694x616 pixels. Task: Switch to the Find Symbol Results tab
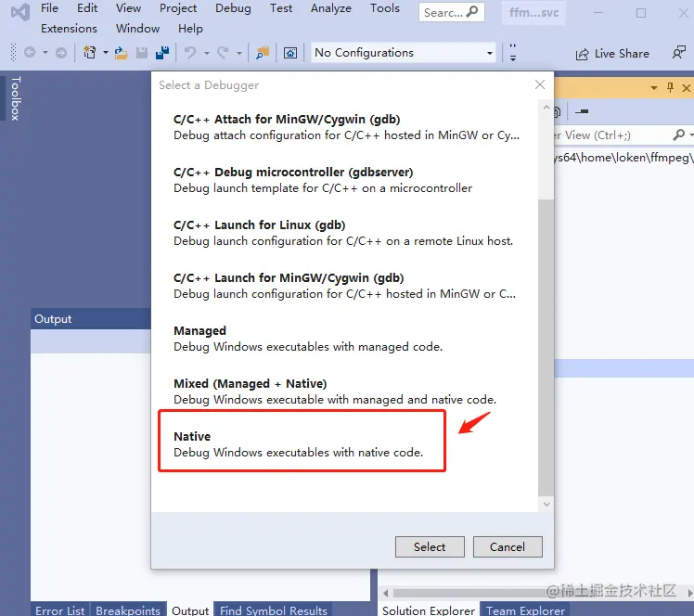[x=273, y=610]
